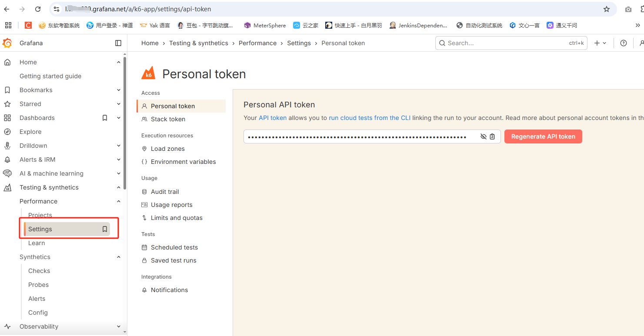Copy API token with clipboard icon

(x=492, y=136)
